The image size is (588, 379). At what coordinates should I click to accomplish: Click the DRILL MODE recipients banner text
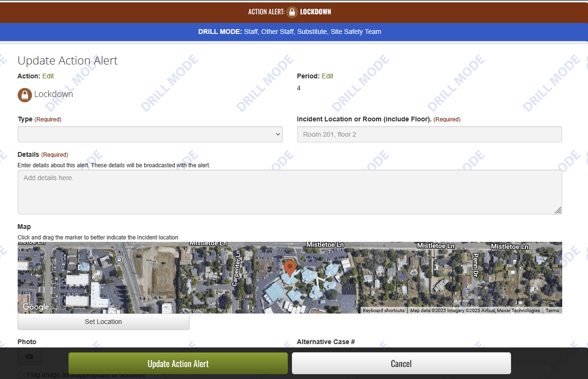[x=289, y=32]
